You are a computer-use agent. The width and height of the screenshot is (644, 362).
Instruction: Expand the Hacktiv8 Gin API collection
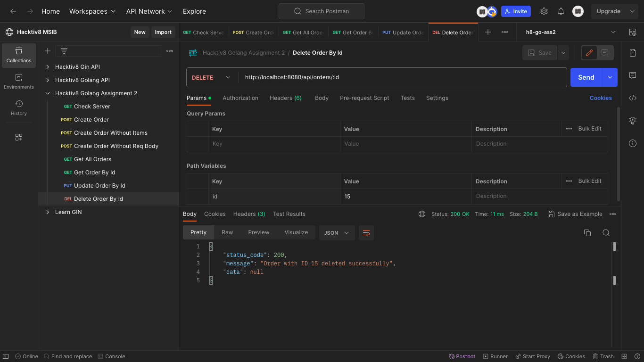point(48,67)
